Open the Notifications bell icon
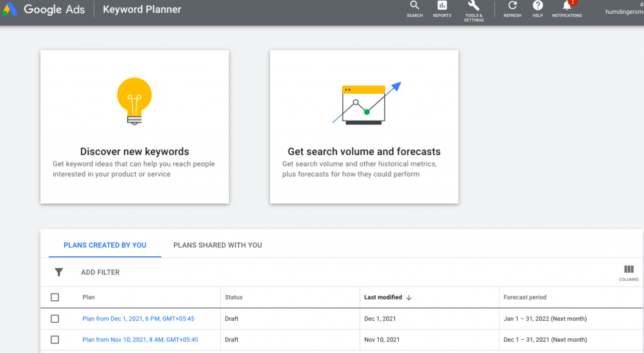 (567, 5)
